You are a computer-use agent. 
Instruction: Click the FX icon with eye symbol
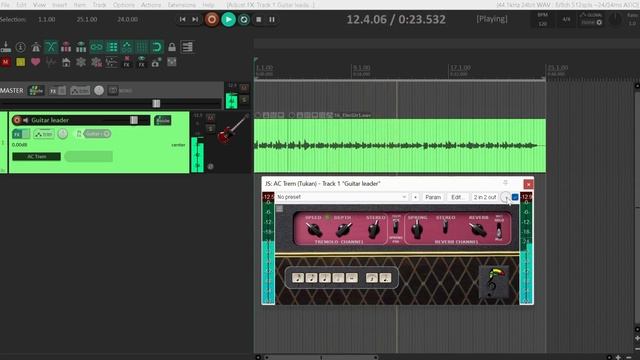point(141,62)
